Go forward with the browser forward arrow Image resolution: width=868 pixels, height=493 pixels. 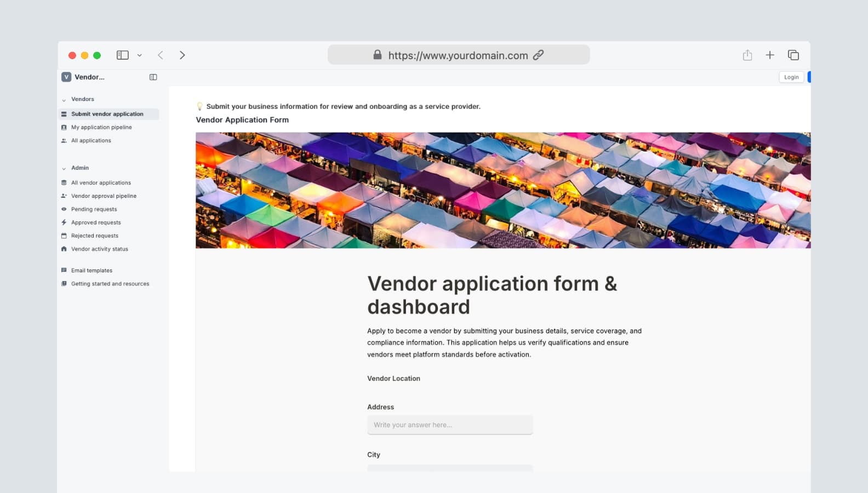pos(182,55)
